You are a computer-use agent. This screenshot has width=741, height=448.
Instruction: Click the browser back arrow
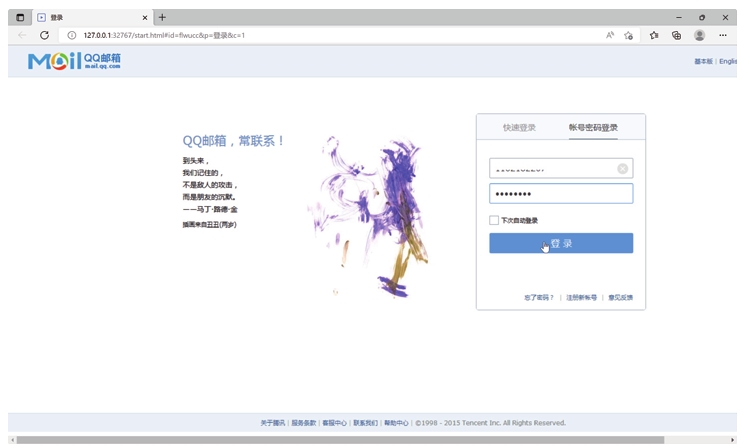(22, 35)
